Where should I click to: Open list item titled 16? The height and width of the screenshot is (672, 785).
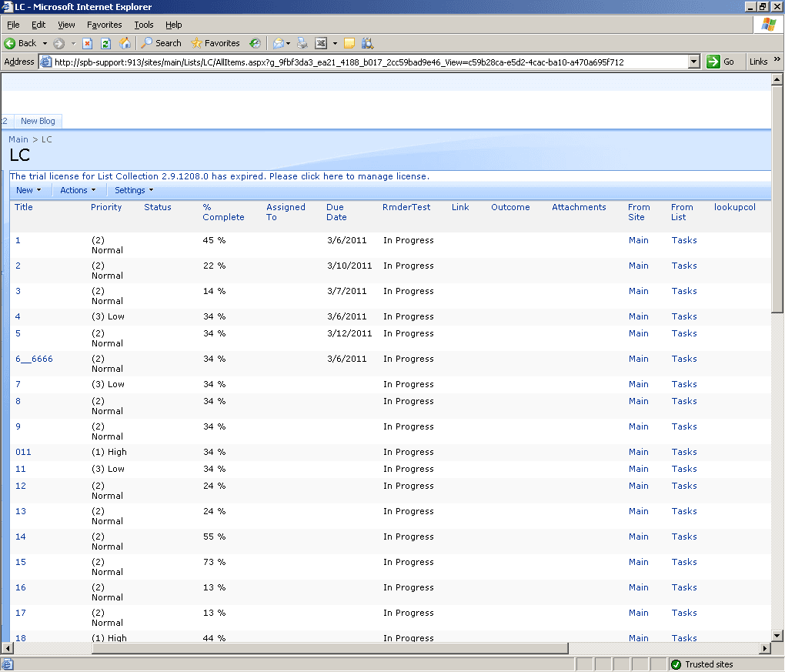(21, 587)
